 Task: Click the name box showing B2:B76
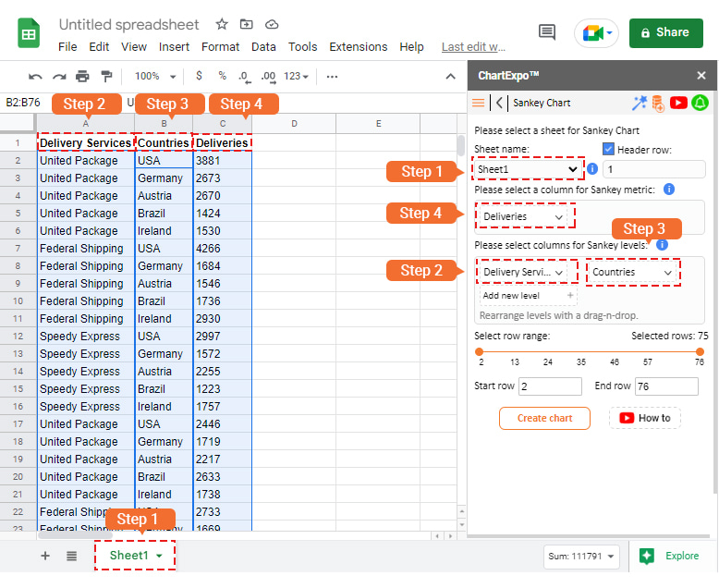pos(23,103)
